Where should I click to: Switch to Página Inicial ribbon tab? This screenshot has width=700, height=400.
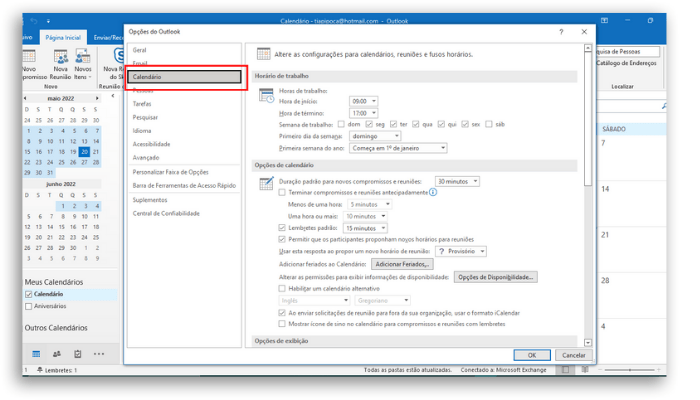(x=63, y=38)
